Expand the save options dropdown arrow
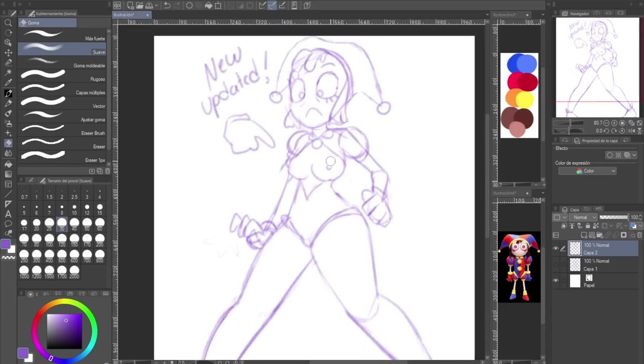Screen dimensions: 644x364 point(157,6)
